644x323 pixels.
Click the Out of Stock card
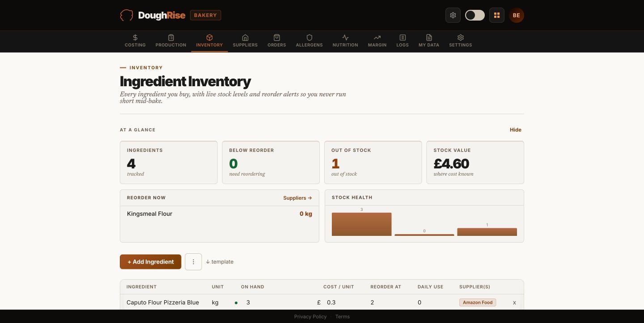pyautogui.click(x=373, y=163)
